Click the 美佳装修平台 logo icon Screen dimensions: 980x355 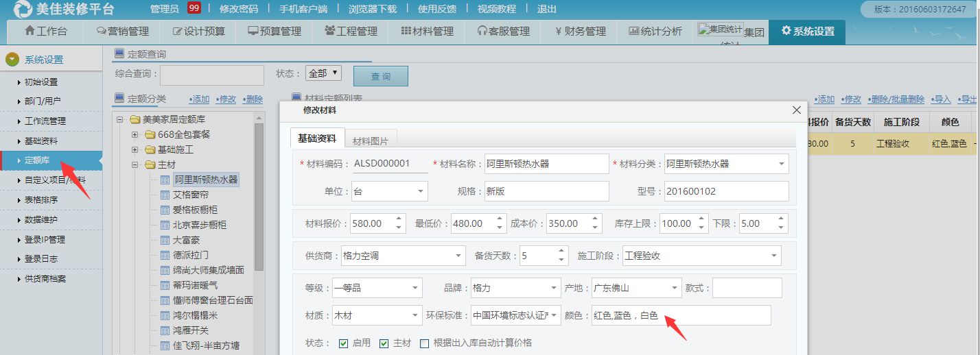[23, 10]
